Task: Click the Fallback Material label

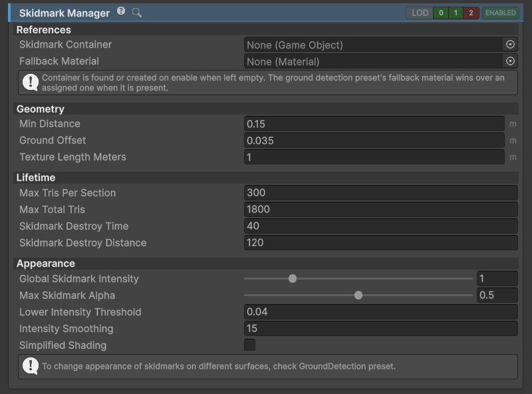Action: [x=59, y=61]
